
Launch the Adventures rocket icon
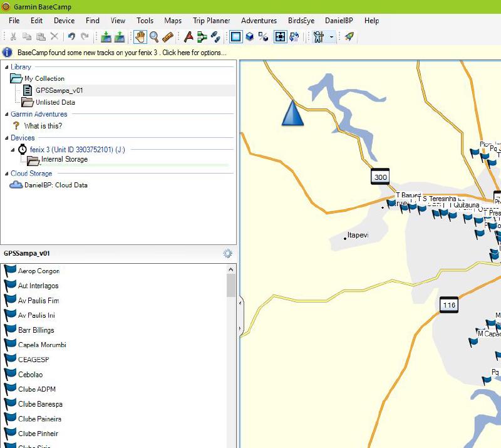349,36
